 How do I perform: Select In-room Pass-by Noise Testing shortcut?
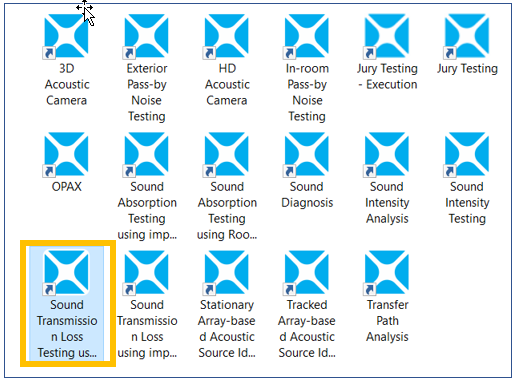[x=307, y=36]
